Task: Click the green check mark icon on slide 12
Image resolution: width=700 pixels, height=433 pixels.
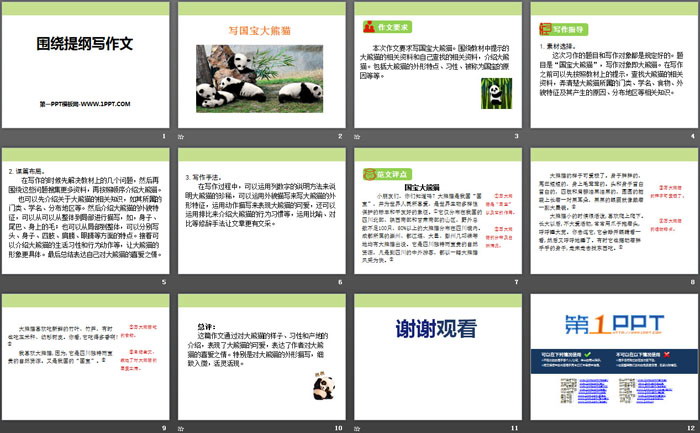Action: pyautogui.click(x=588, y=354)
